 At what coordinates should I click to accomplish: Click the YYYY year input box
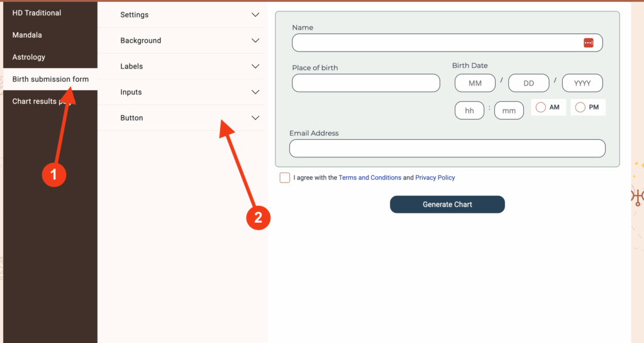click(x=582, y=83)
